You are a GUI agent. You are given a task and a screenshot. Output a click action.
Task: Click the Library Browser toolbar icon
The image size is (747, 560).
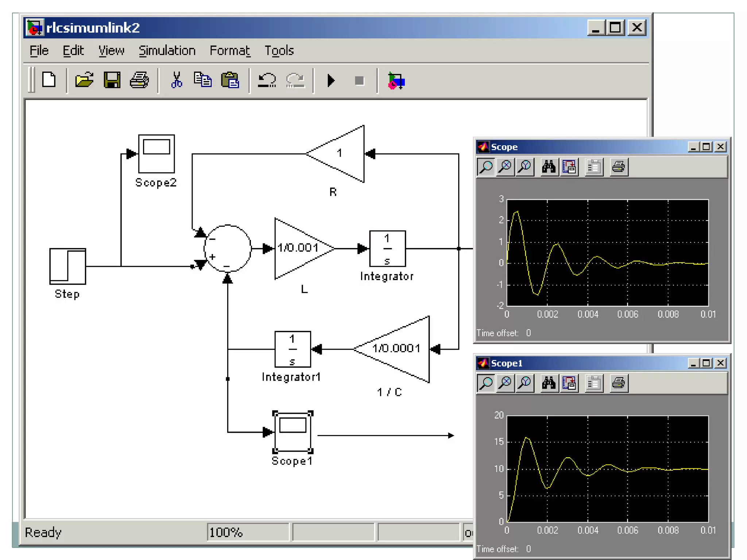tap(396, 81)
